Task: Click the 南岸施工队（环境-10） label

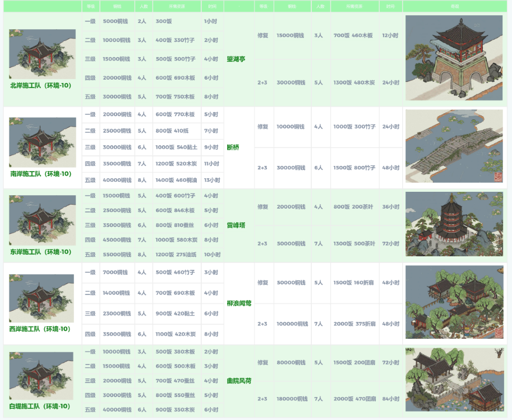Action: pos(41,174)
